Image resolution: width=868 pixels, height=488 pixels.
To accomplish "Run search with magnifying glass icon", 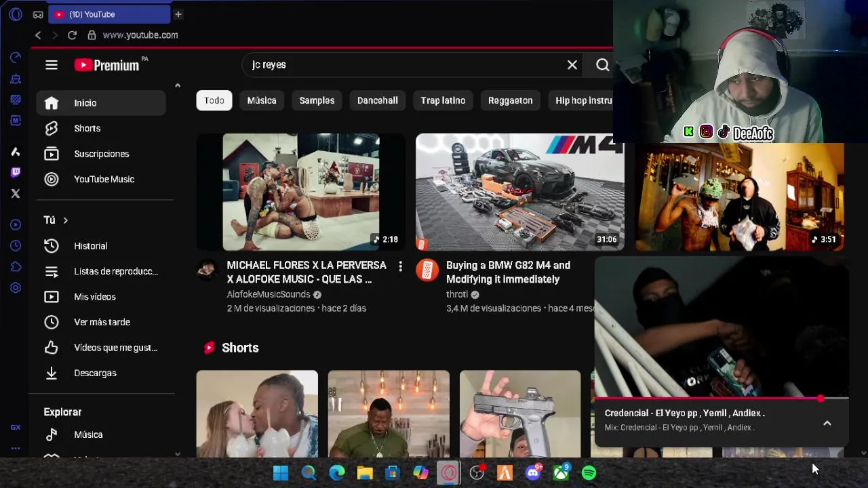I will [x=603, y=65].
